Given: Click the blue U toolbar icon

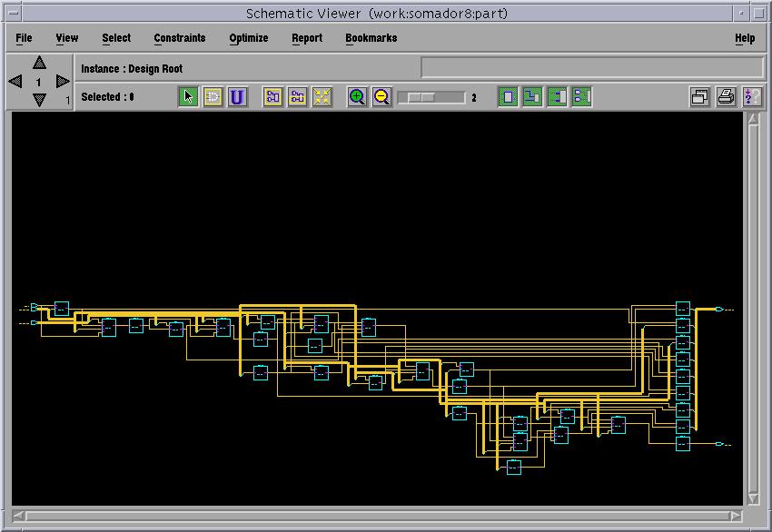Looking at the screenshot, I should pyautogui.click(x=237, y=96).
